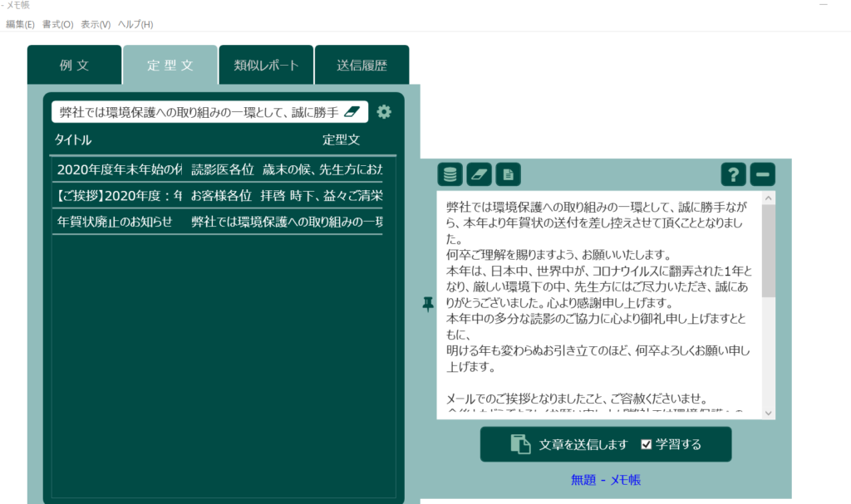Select the 2020年度年末年始 row
This screenshot has width=851, height=504.
(218, 170)
